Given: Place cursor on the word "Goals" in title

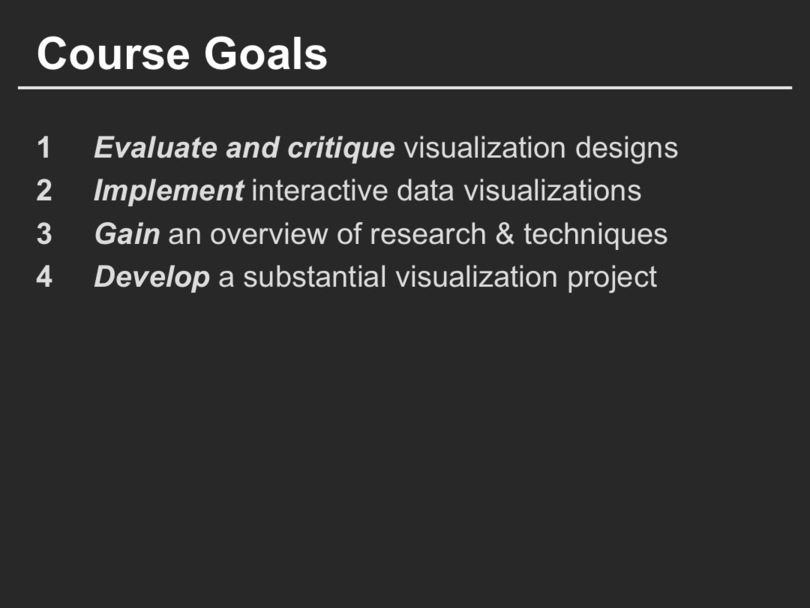Looking at the screenshot, I should [266, 54].
